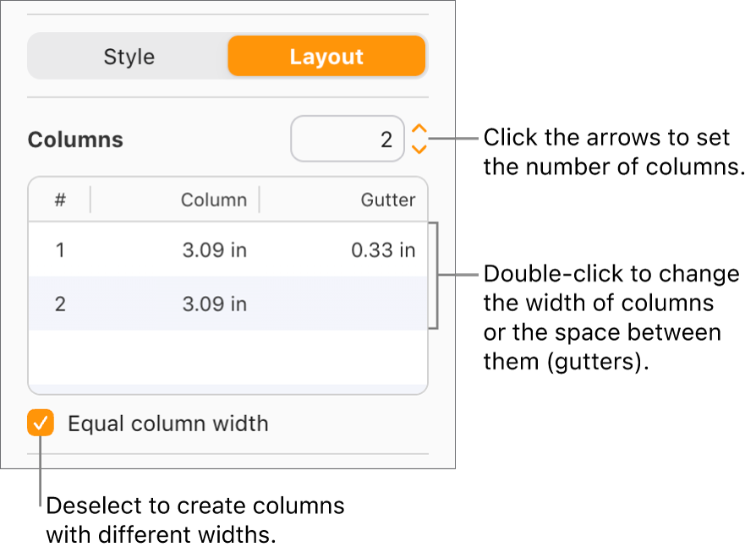
Task: Select the Layout tab
Action: pyautogui.click(x=327, y=56)
